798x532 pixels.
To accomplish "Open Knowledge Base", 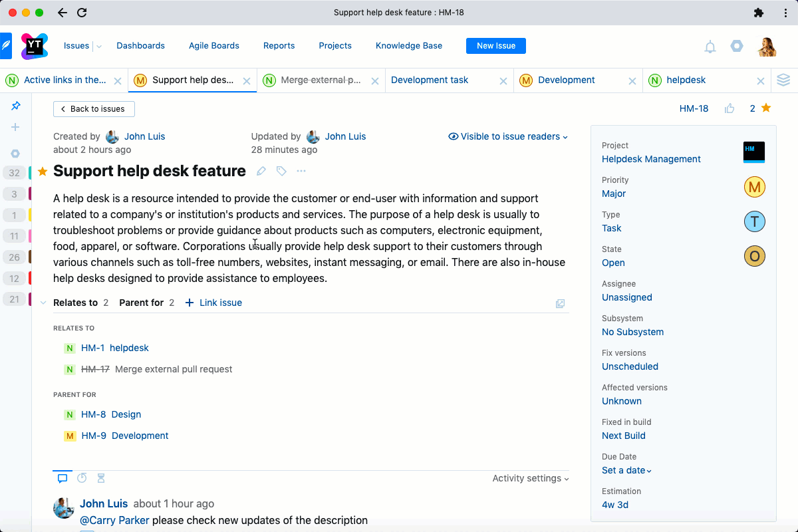I will click(x=409, y=46).
